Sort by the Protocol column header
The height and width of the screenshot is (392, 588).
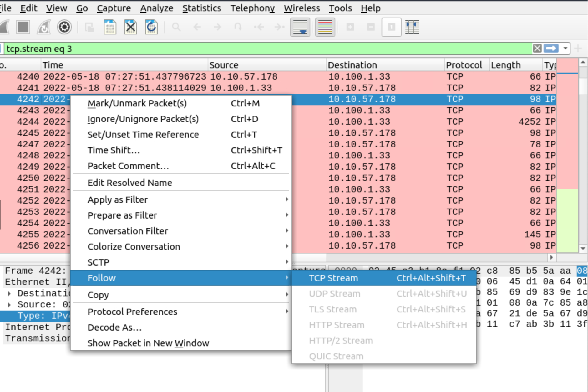point(467,65)
